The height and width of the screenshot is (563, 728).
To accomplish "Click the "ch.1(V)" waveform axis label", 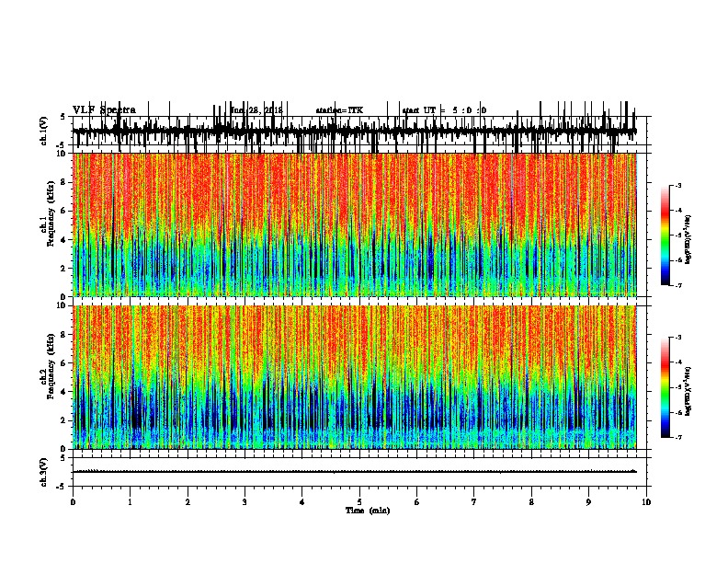I will [x=44, y=131].
